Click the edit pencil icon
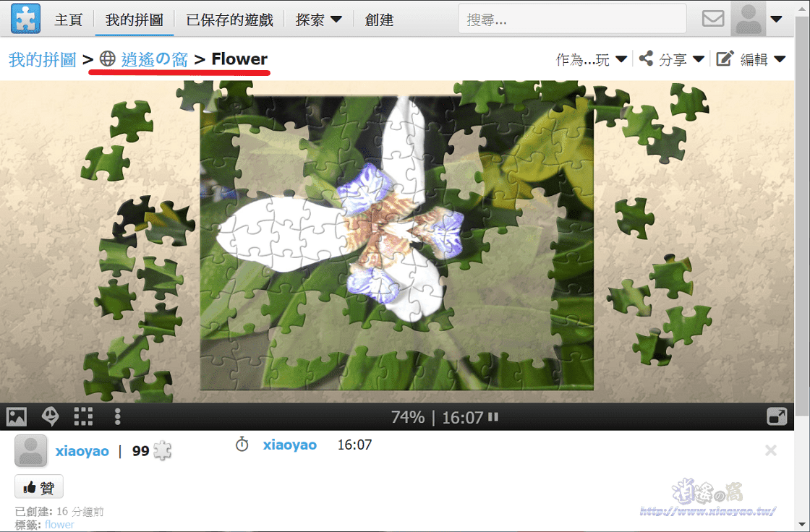Image resolution: width=810 pixels, height=532 pixels. pos(725,59)
